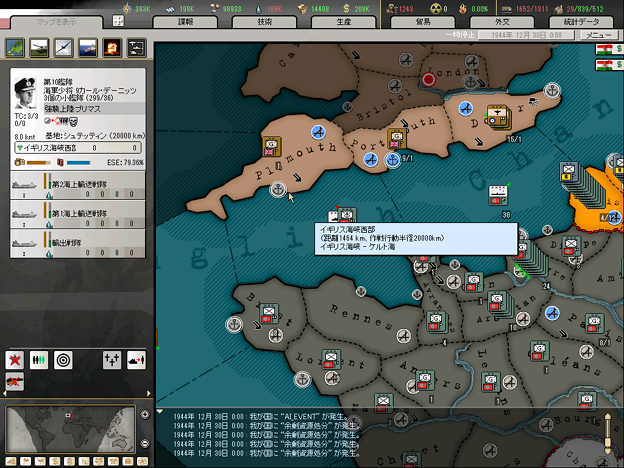This screenshot has width=624, height=468.
Task: Open the unit list hotbutton
Action: (x=136, y=48)
